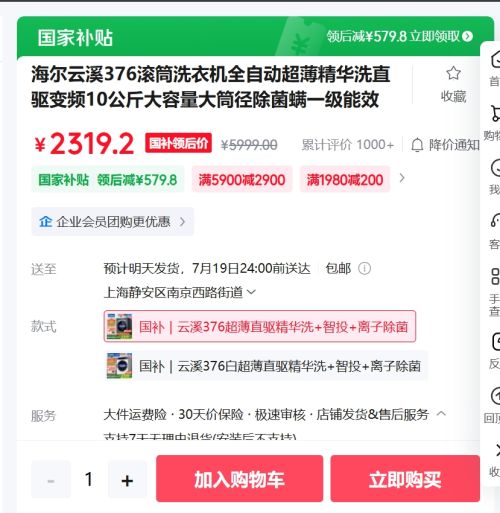The image size is (500, 513).
Task: Open 企业会员团购更优惠 link
Action: [x=112, y=222]
